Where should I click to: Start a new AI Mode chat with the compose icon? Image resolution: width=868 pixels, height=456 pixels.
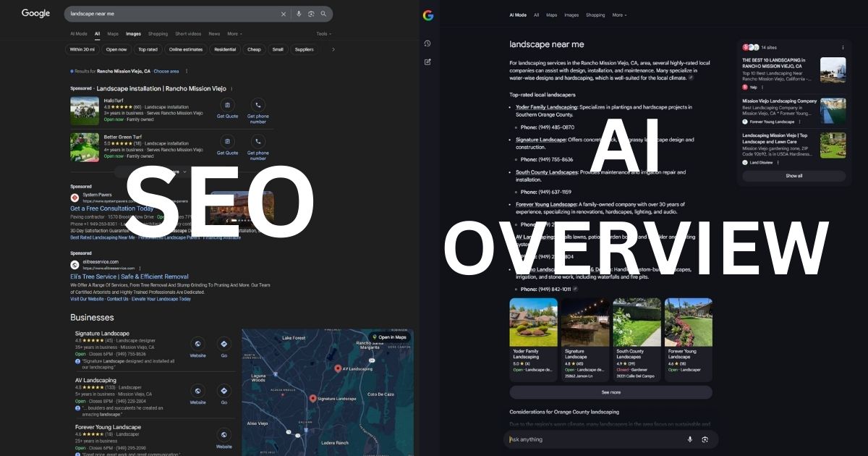coord(427,62)
